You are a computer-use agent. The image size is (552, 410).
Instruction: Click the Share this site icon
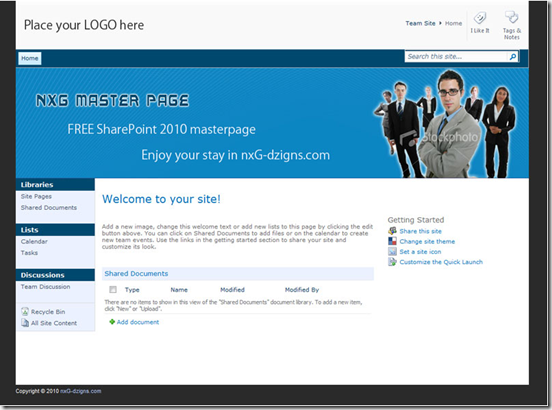392,231
